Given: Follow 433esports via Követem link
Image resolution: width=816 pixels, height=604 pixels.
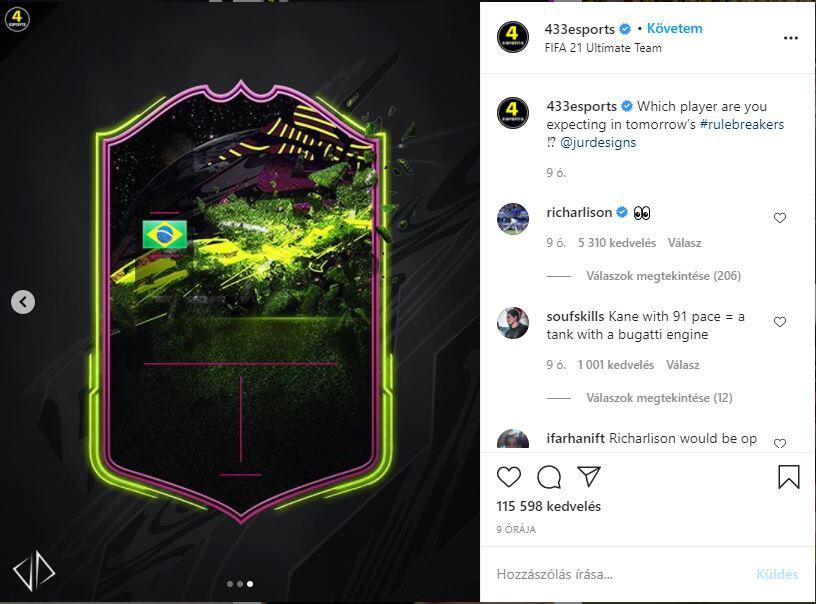Looking at the screenshot, I should tap(674, 29).
